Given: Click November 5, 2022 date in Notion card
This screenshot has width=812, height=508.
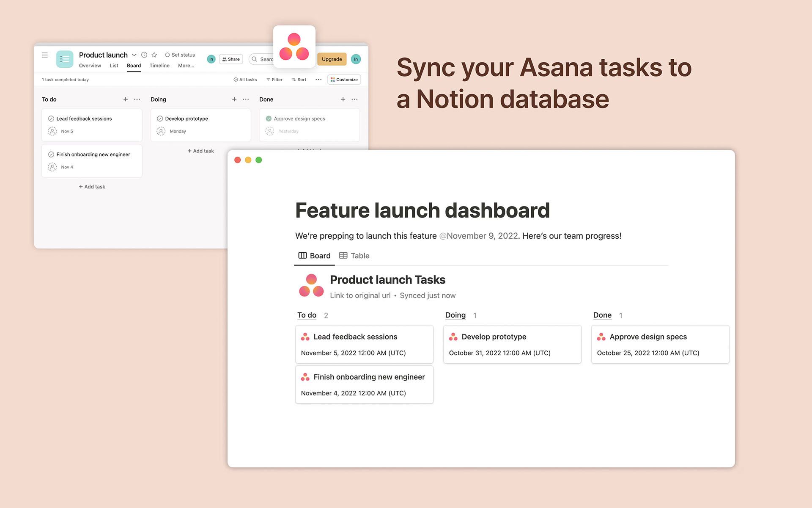Looking at the screenshot, I should (353, 353).
